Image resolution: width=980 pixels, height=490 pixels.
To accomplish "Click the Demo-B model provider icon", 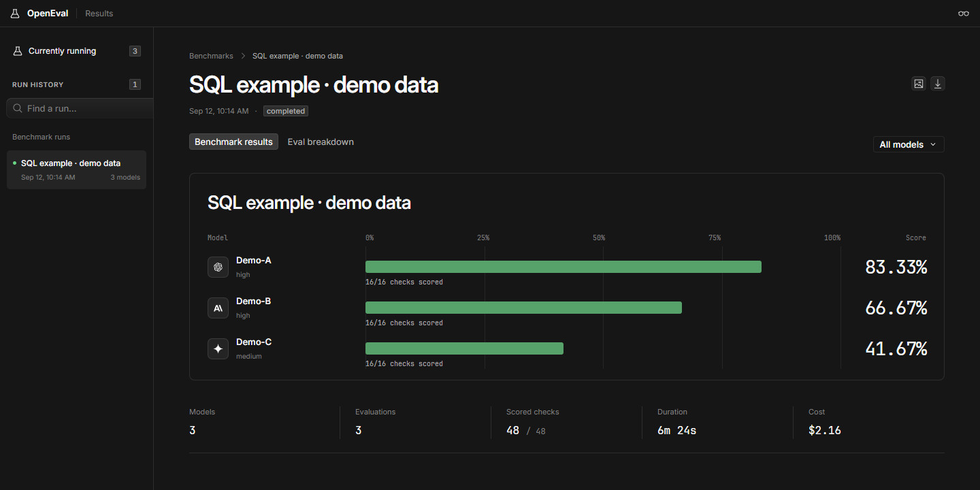I will coord(218,308).
